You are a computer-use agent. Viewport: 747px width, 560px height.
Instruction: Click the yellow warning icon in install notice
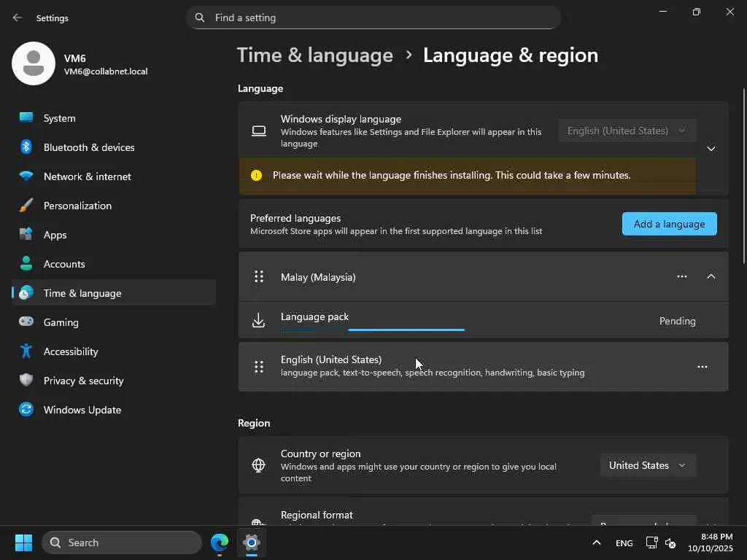[256, 175]
